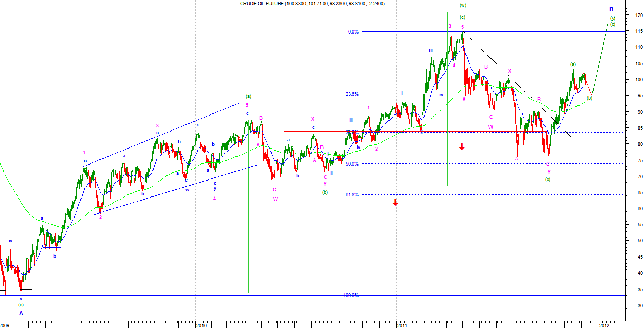This screenshot has width=644, height=328.
Task: Click the 0.0% Fibonacci retracement label
Action: tap(353, 32)
